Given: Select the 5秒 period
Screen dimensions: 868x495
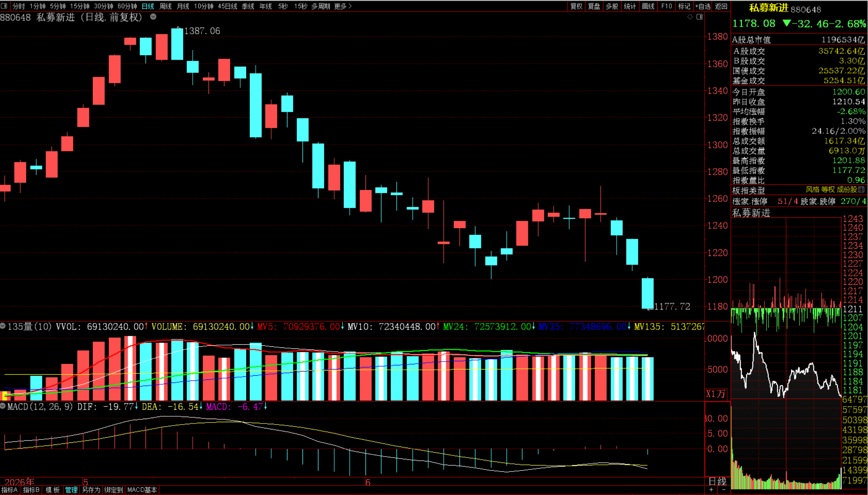Looking at the screenshot, I should tap(283, 6).
